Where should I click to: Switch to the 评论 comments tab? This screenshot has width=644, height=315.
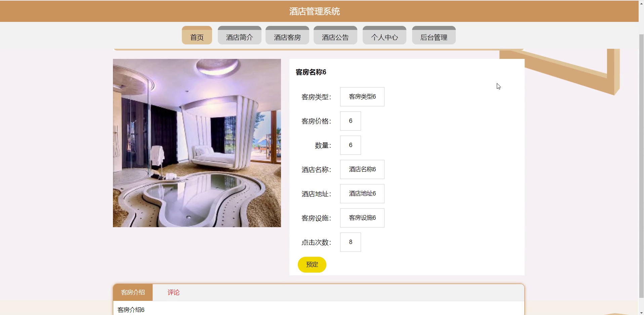[173, 292]
